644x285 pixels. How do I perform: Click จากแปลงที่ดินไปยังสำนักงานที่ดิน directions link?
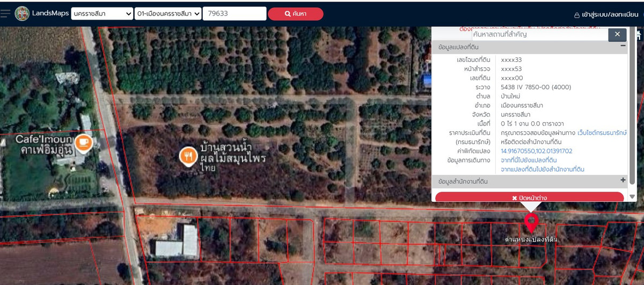click(542, 169)
